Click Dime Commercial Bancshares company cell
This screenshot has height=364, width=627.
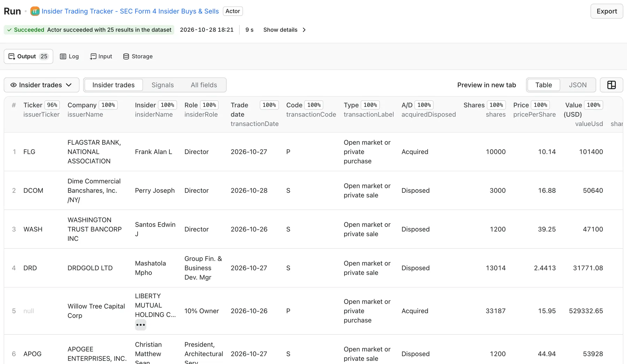click(x=94, y=190)
